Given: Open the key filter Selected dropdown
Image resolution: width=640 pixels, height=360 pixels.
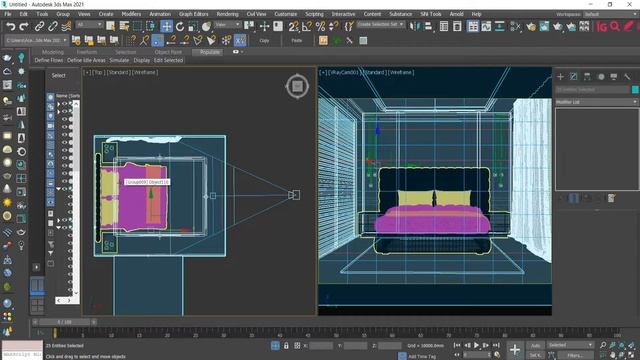Looking at the screenshot, I should (x=570, y=345).
